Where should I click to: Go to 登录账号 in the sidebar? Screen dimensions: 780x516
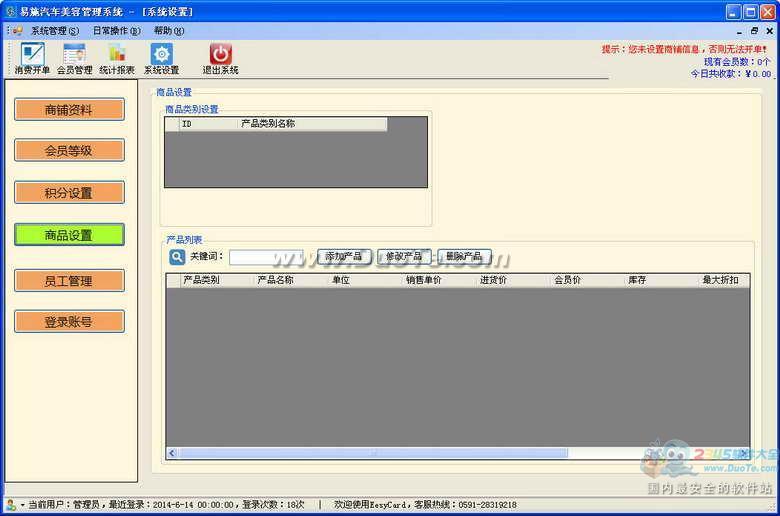(x=69, y=322)
